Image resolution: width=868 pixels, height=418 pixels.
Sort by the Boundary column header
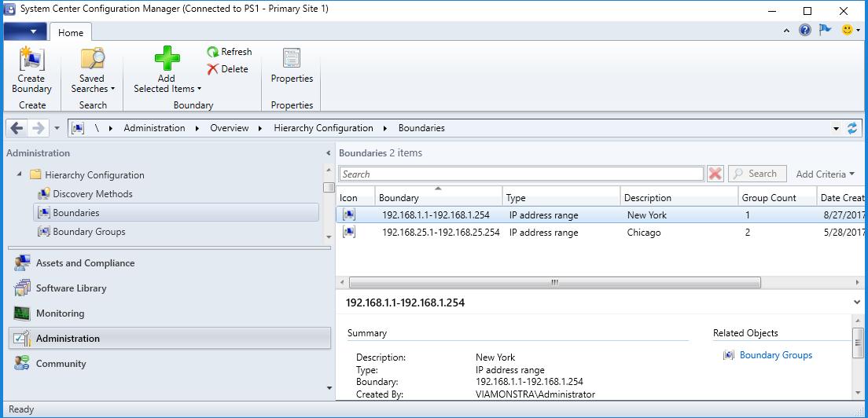pos(439,198)
